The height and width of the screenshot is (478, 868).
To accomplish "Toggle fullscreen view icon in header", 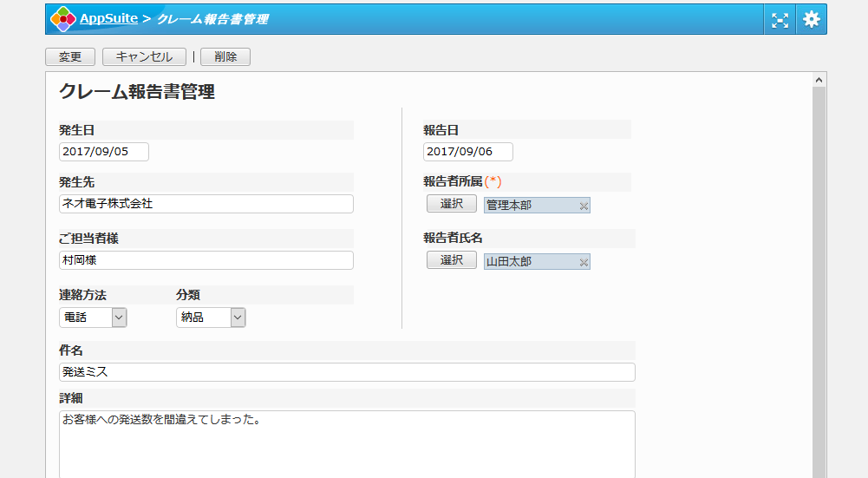I will point(780,20).
